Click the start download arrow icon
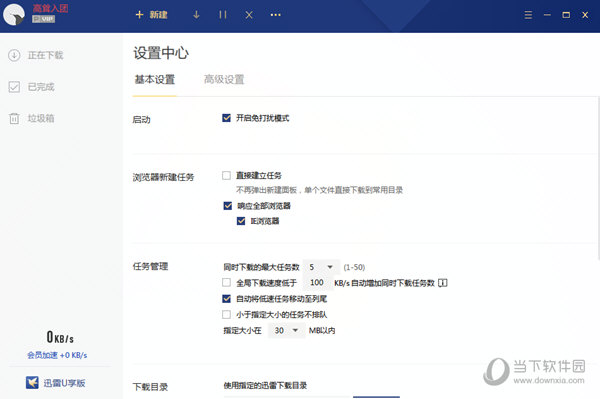The height and width of the screenshot is (399, 600). (x=196, y=15)
